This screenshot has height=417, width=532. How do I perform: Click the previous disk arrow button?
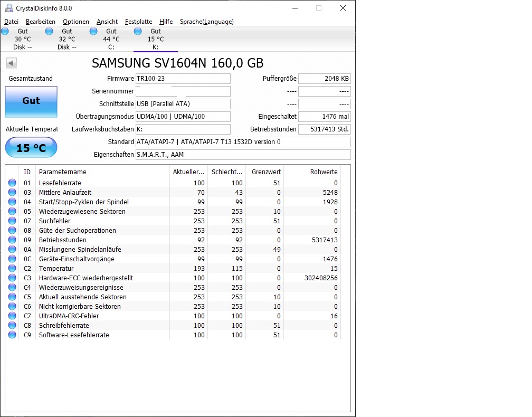pyautogui.click(x=11, y=63)
